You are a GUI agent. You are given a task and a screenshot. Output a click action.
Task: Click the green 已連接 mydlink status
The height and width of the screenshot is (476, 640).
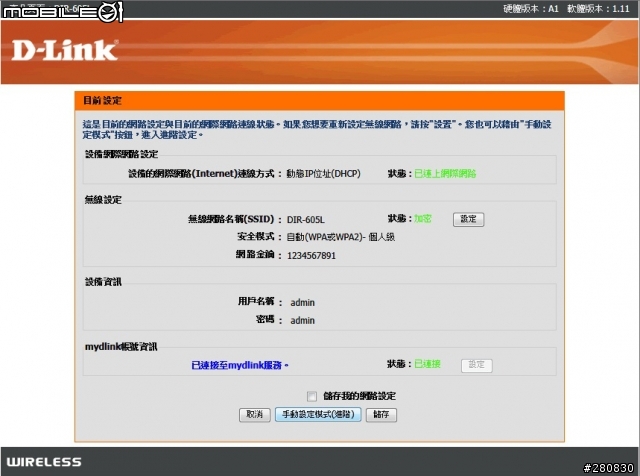pos(427,364)
